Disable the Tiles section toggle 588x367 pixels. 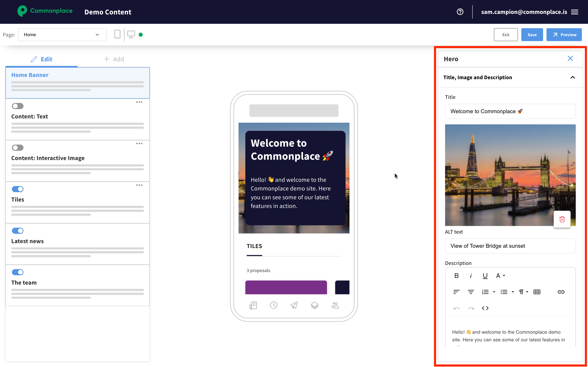pyautogui.click(x=18, y=189)
